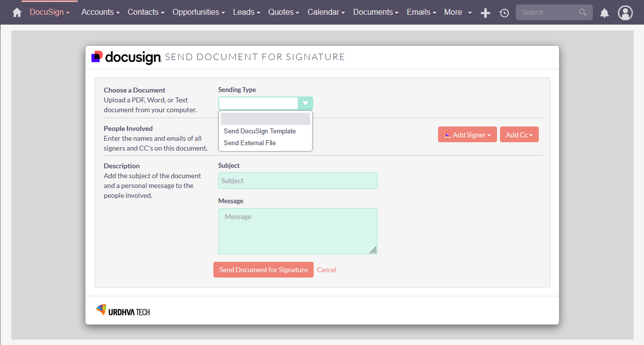Click the Cancel link

tap(326, 270)
